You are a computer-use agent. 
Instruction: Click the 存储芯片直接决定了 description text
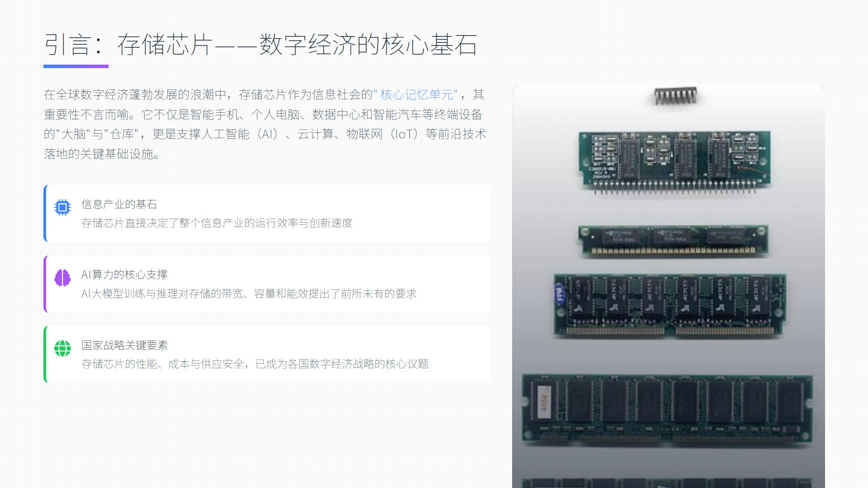point(217,223)
